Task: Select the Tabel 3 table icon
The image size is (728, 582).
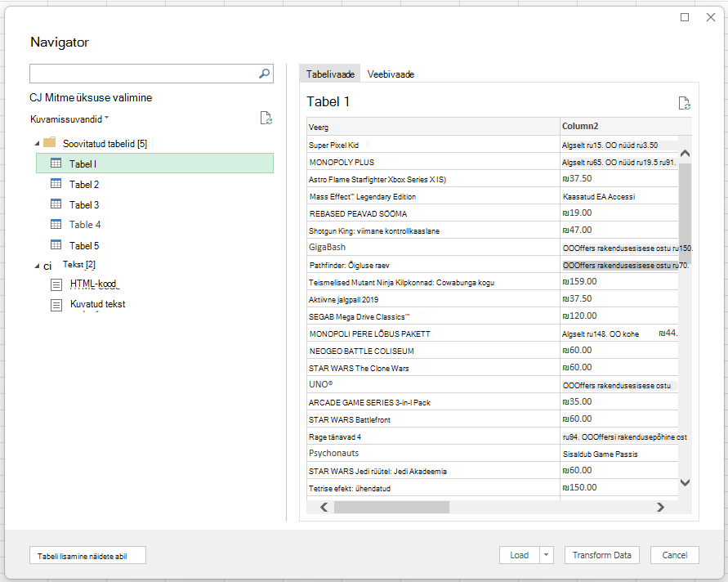Action: [56, 204]
